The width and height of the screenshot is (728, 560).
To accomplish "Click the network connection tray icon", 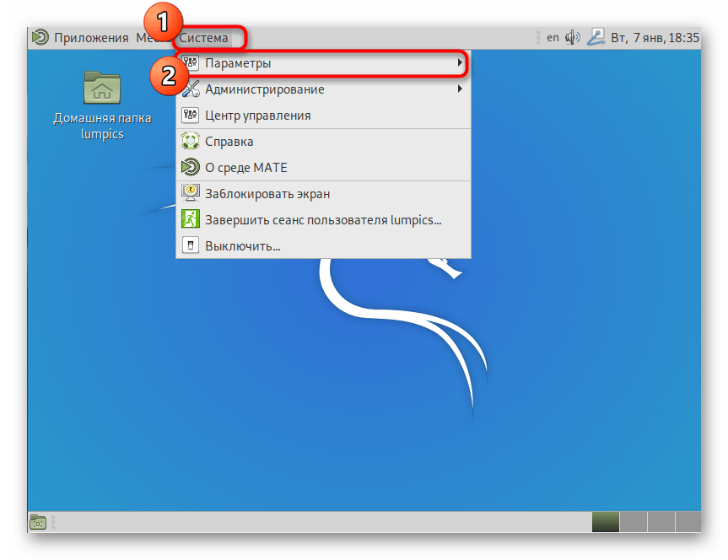I will tap(596, 37).
